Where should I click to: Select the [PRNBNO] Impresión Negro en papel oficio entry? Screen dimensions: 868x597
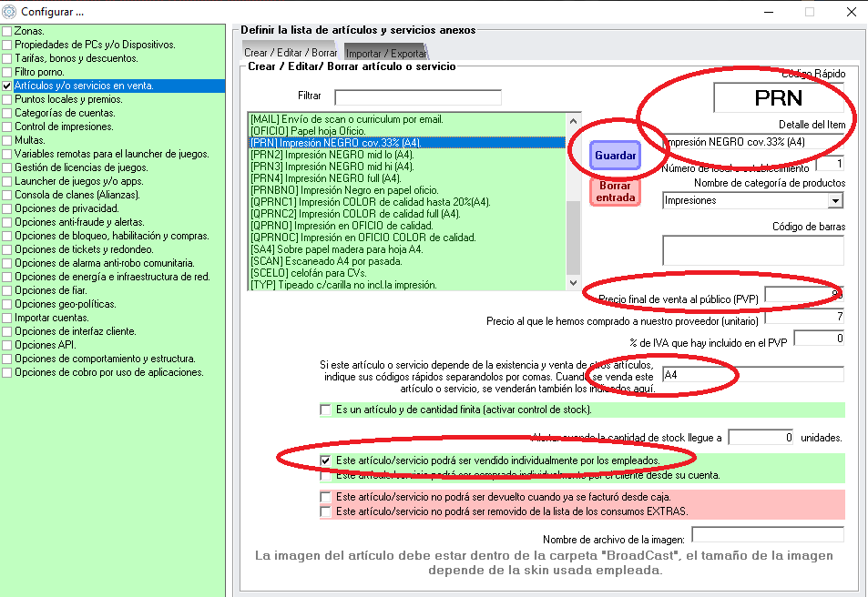click(406, 190)
